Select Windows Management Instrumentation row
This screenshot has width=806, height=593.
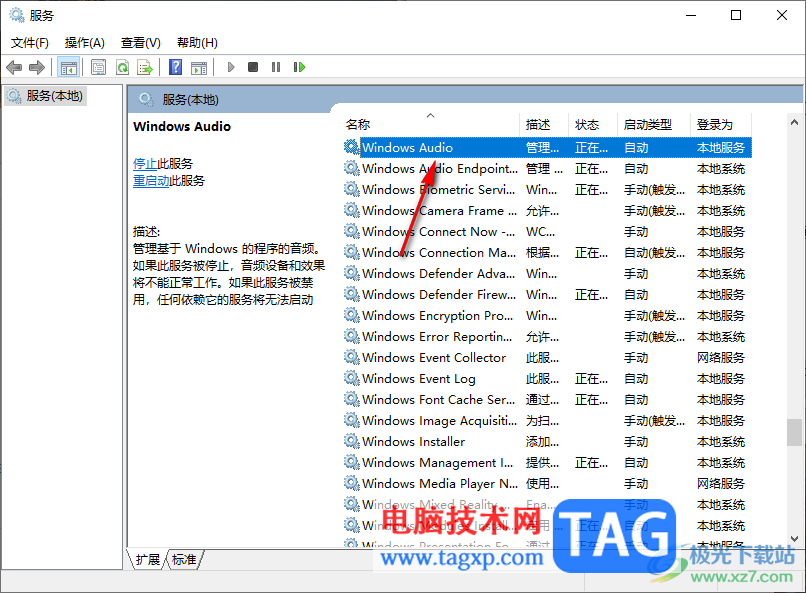pyautogui.click(x=547, y=462)
